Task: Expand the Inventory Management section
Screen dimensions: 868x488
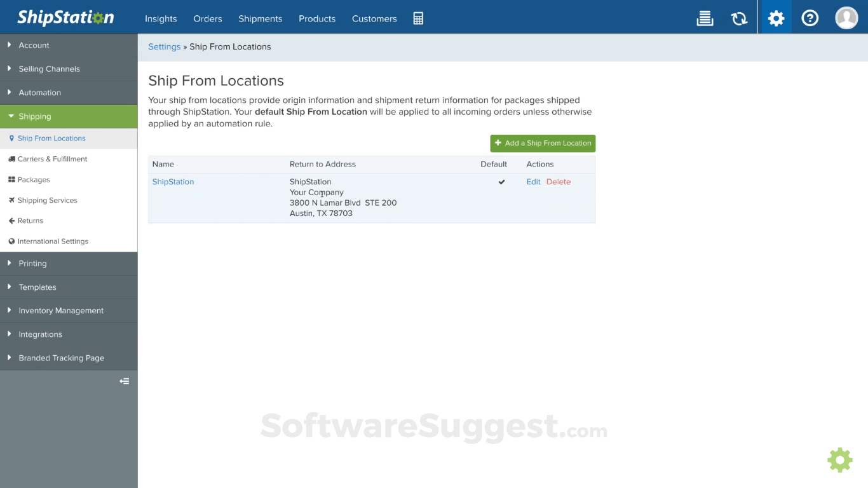Action: pyautogui.click(x=61, y=311)
